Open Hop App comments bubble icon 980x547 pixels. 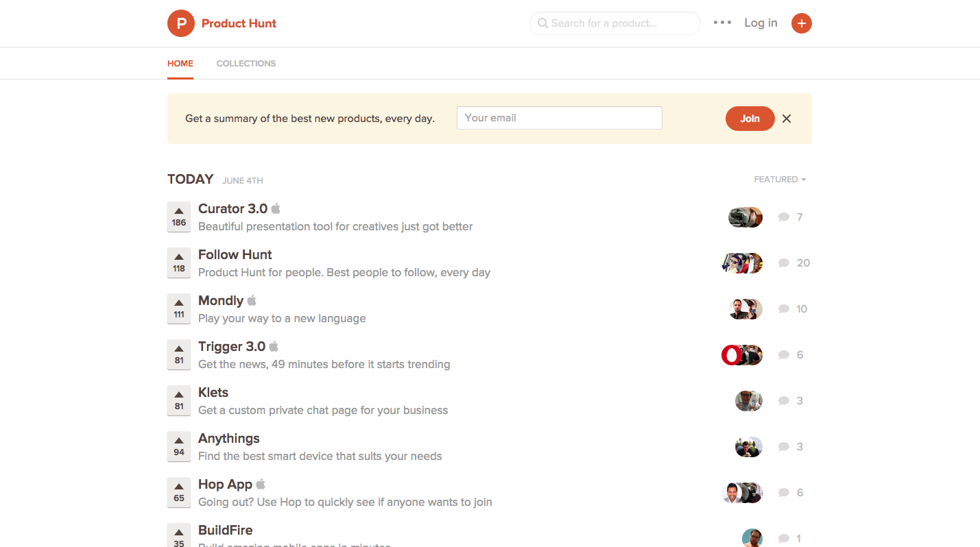point(784,493)
